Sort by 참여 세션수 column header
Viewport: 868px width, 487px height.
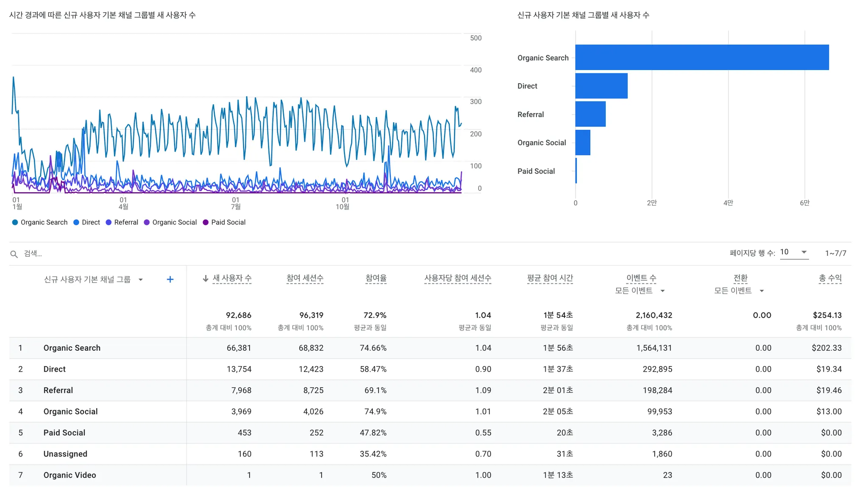tap(305, 278)
